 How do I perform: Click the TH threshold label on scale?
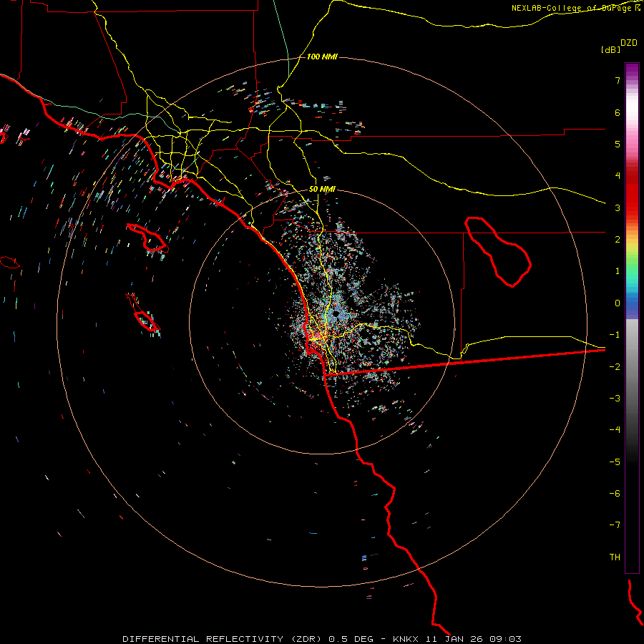[615, 557]
